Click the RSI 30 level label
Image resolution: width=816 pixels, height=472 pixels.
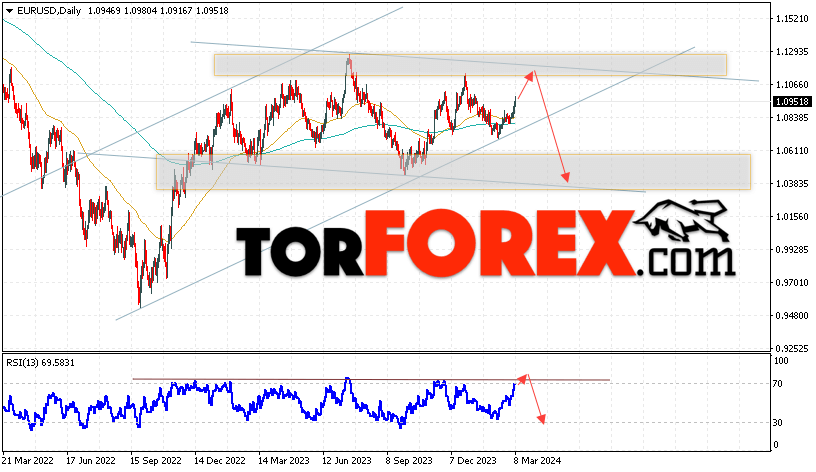click(777, 423)
